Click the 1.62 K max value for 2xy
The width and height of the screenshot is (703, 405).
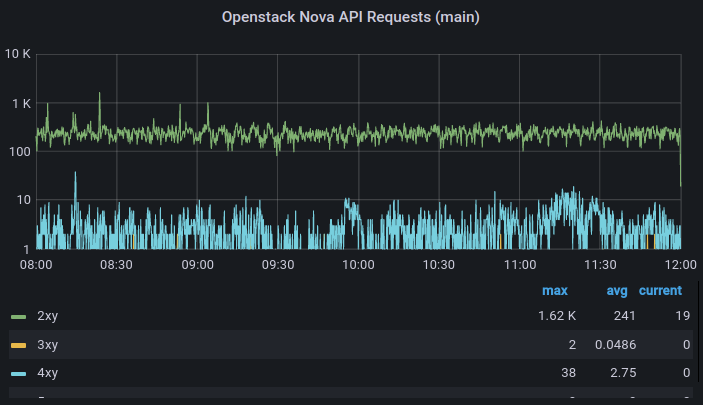[557, 316]
